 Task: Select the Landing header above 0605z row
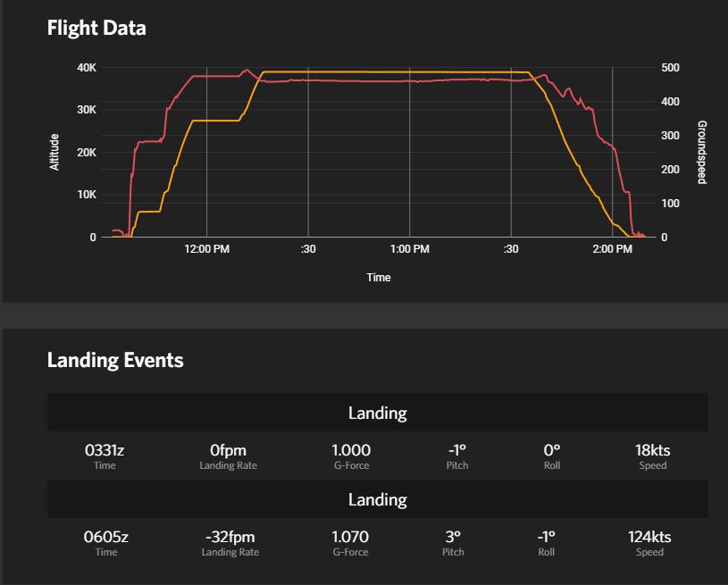click(377, 500)
